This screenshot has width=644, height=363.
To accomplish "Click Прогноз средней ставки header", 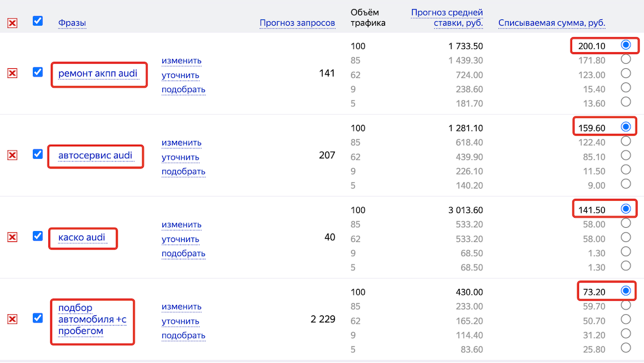I will [x=446, y=17].
